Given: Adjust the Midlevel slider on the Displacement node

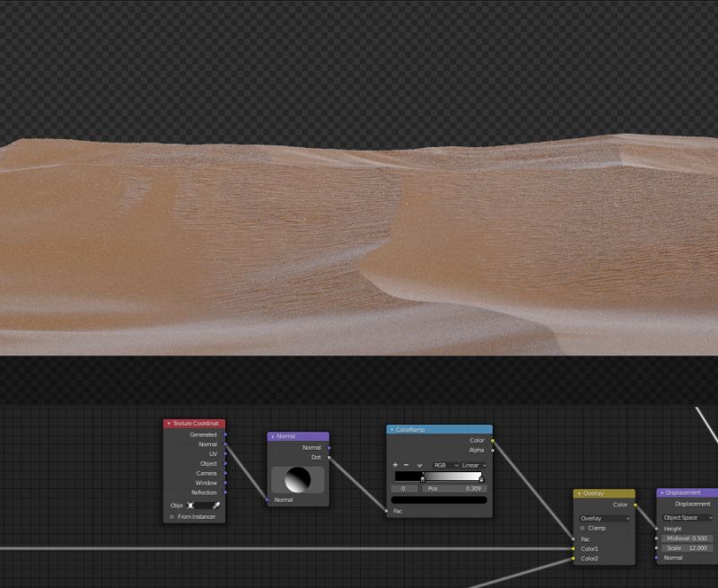Looking at the screenshot, I should [x=687, y=539].
